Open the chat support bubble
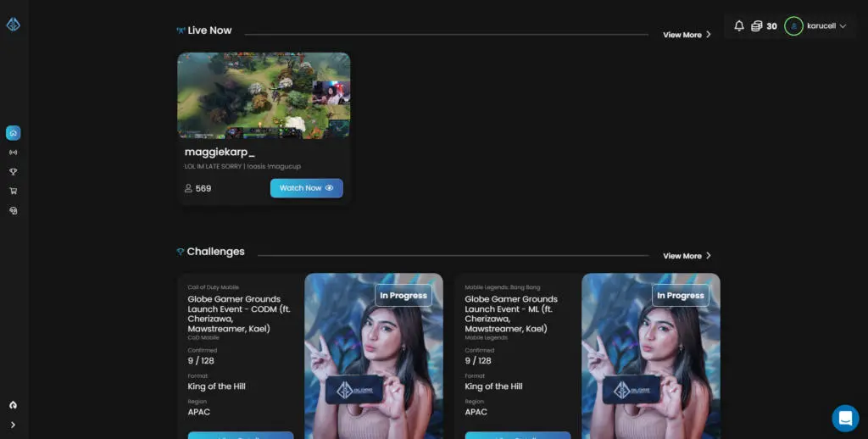Viewport: 868px width, 439px height. click(845, 418)
